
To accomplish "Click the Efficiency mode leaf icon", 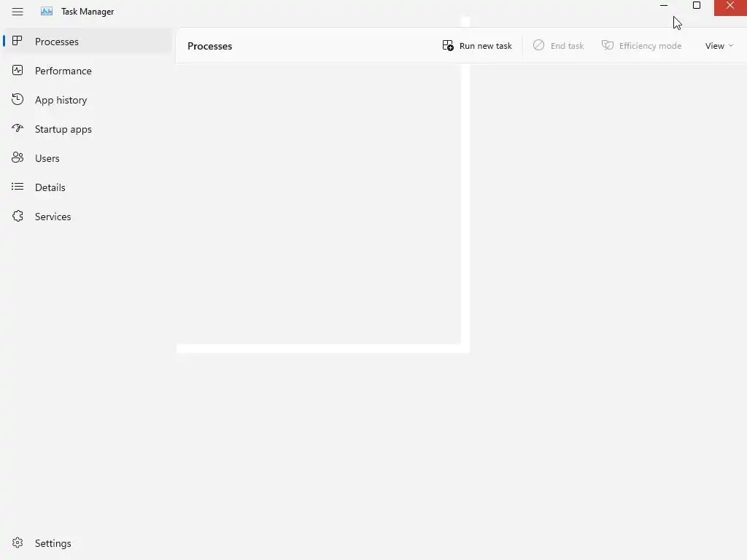I will 608,45.
